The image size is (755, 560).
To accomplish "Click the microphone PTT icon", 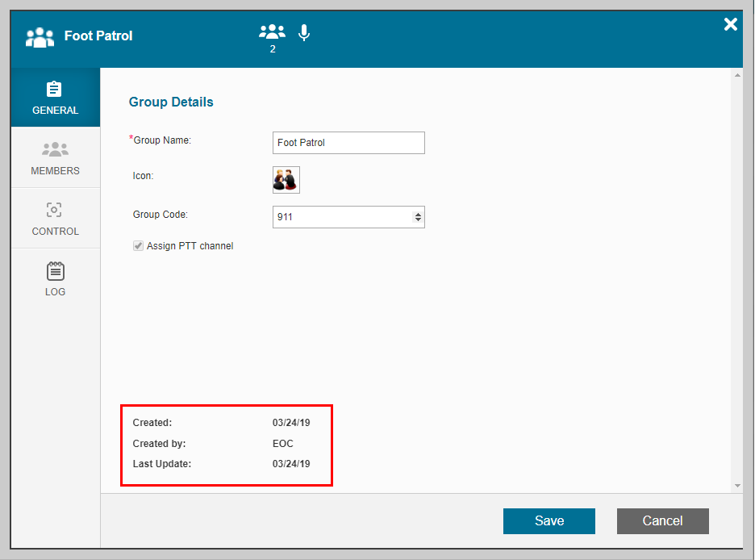I will [x=304, y=33].
